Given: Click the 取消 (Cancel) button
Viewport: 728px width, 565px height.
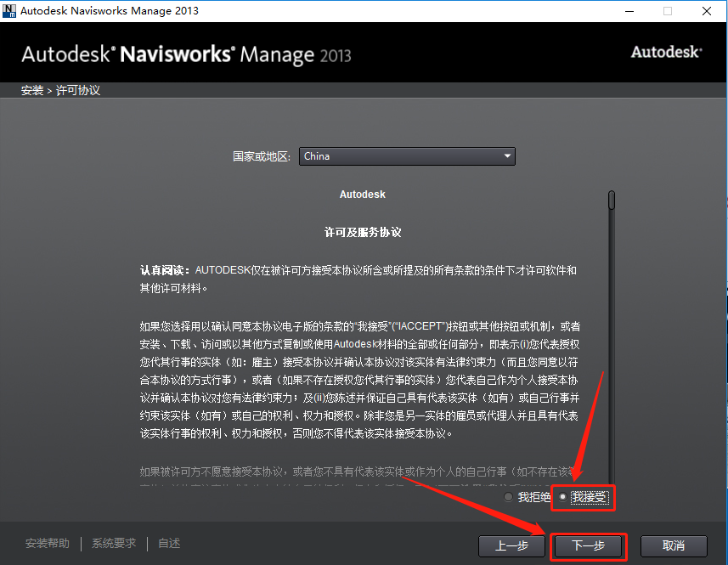Looking at the screenshot, I should [x=674, y=546].
